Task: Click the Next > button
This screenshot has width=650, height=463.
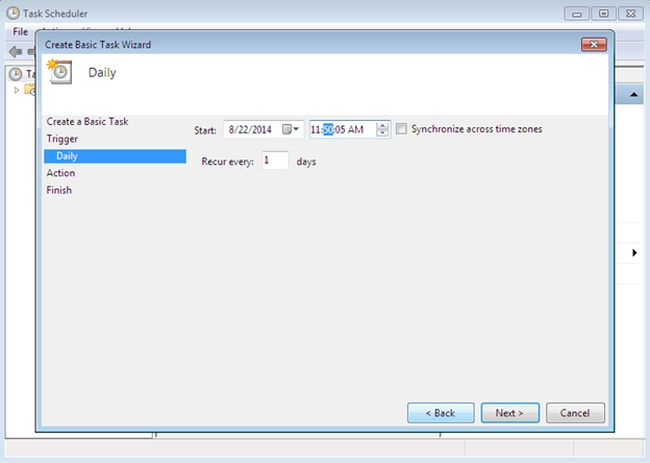Action: click(x=510, y=413)
